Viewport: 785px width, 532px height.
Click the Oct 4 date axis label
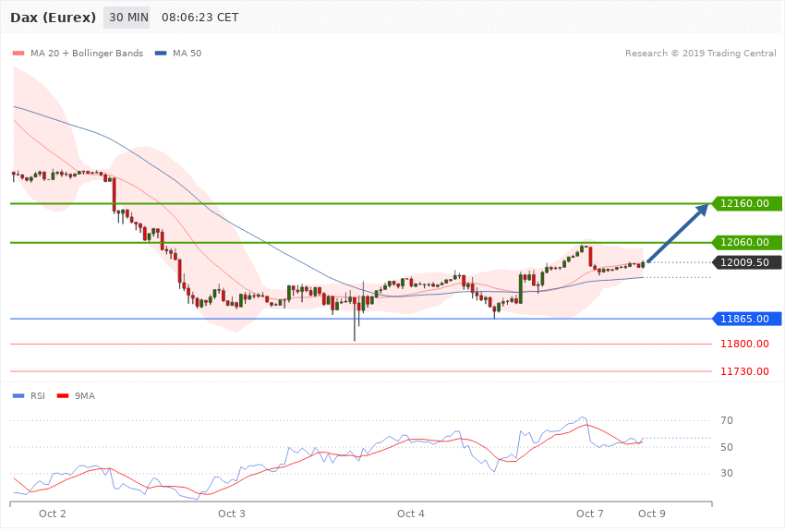(x=411, y=514)
